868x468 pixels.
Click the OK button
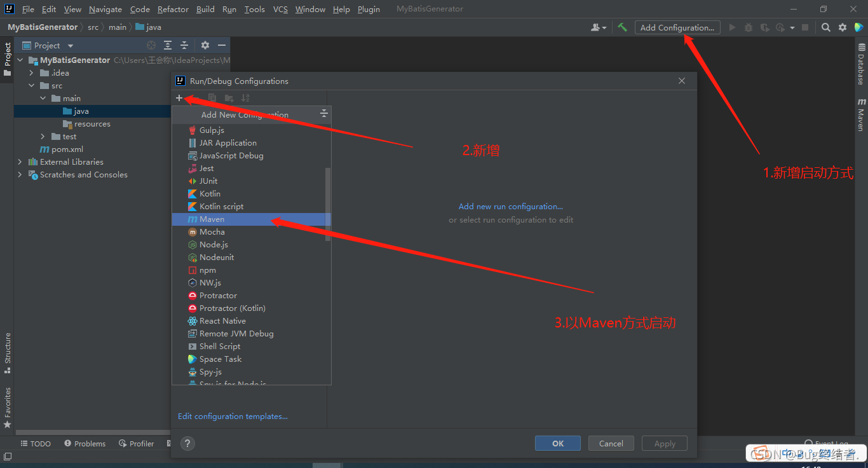[558, 444]
